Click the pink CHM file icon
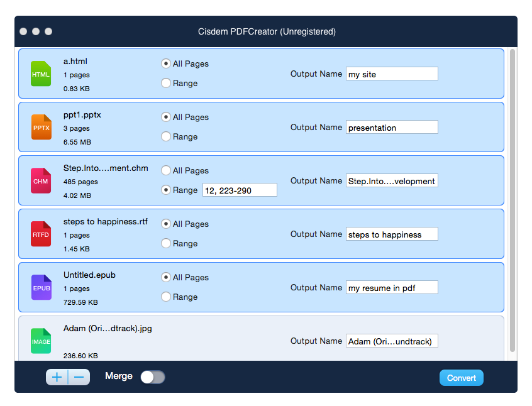Screen dimensions: 532x406 click(x=41, y=180)
